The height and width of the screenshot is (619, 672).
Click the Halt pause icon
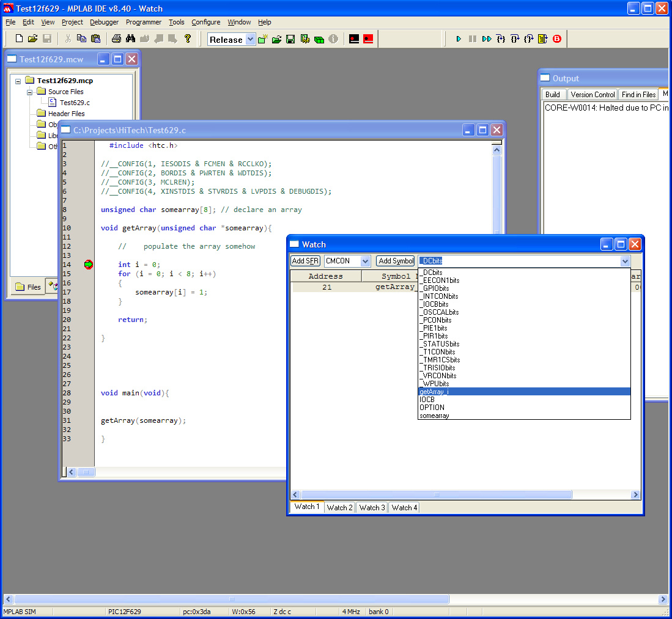click(473, 39)
